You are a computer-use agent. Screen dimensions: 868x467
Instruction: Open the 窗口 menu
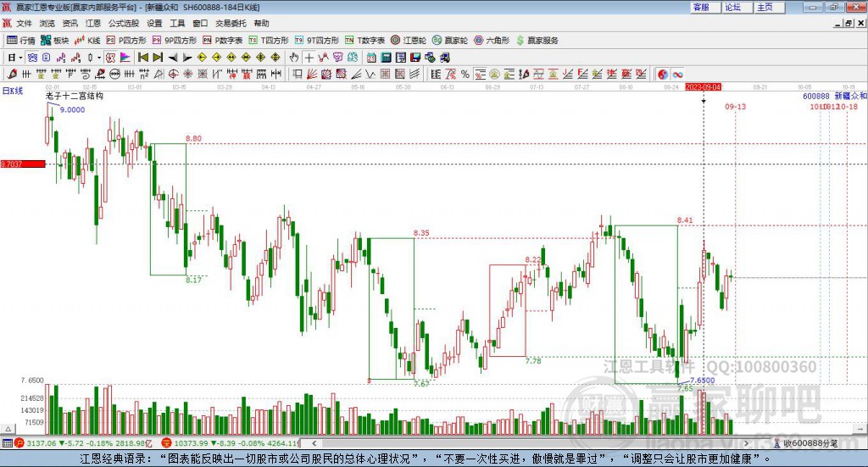[x=200, y=23]
